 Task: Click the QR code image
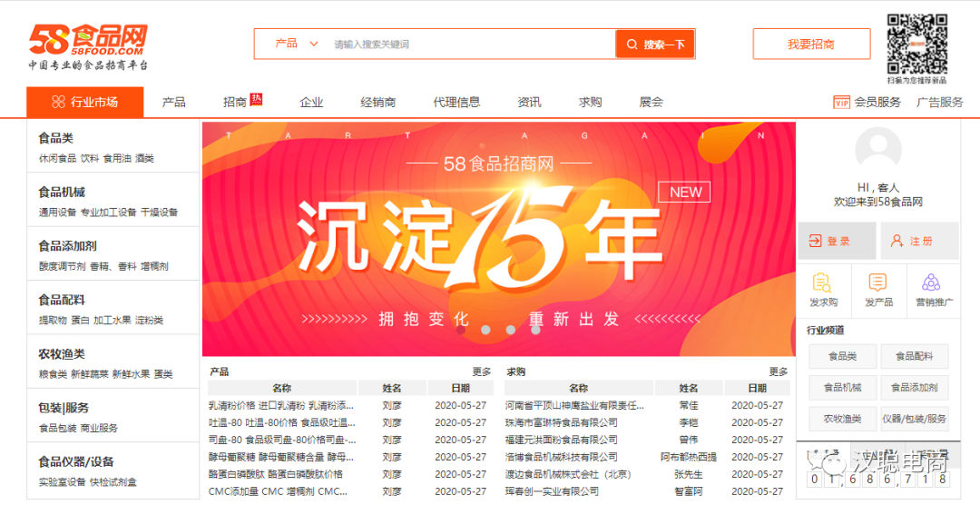click(916, 44)
